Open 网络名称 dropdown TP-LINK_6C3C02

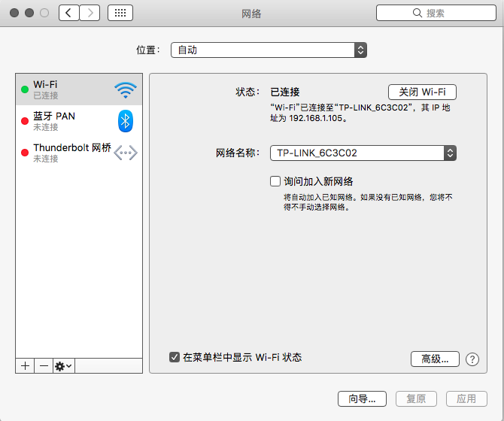point(363,153)
